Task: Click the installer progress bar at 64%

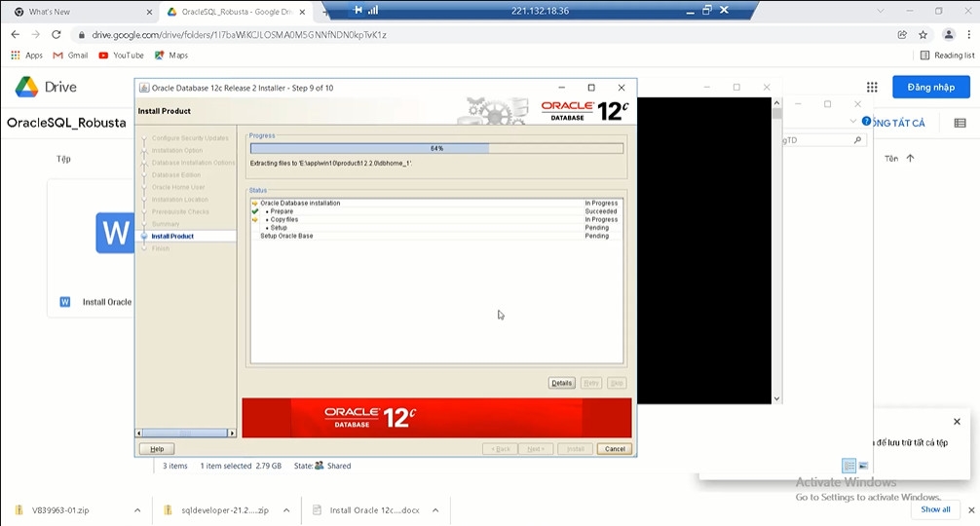Action: (436, 149)
